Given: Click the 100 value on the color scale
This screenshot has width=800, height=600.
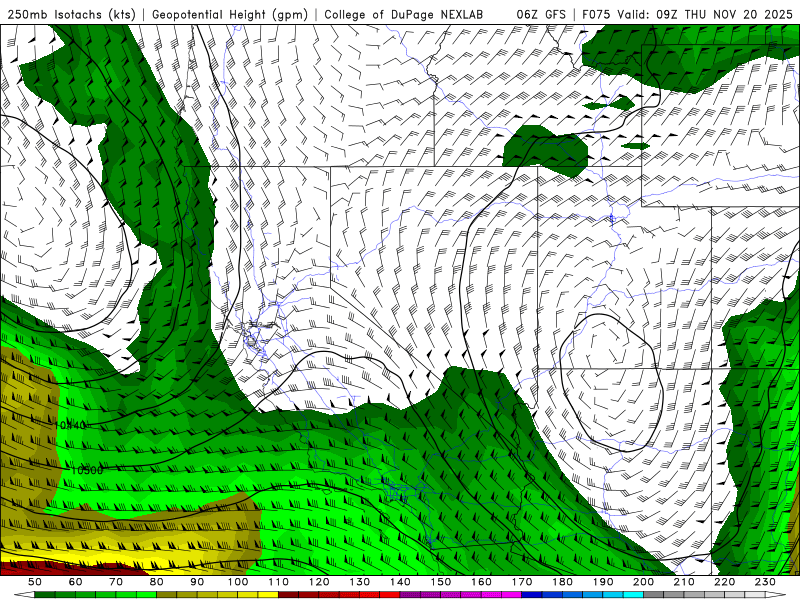Looking at the screenshot, I should (x=238, y=582).
